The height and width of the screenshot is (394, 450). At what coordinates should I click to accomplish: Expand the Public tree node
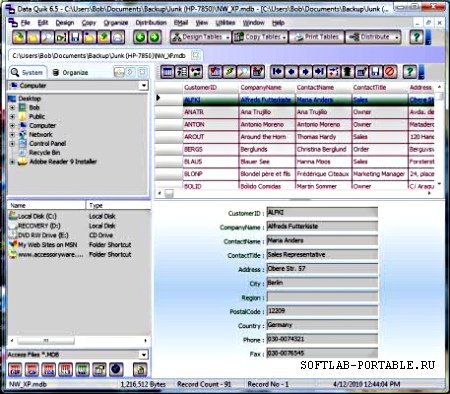tap(12, 117)
